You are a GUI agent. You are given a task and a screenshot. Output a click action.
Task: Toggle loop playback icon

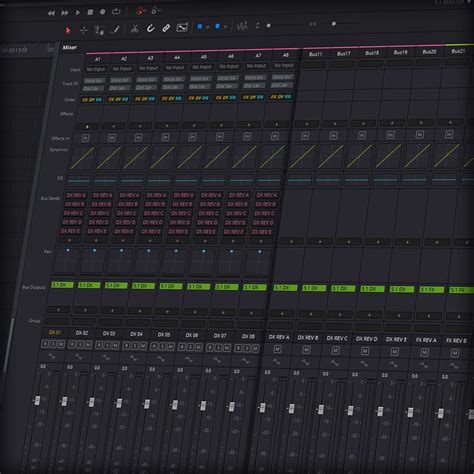click(116, 11)
